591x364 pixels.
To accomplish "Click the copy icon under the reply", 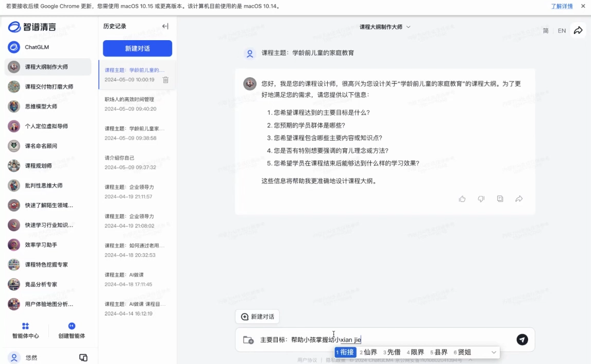I will 500,199.
